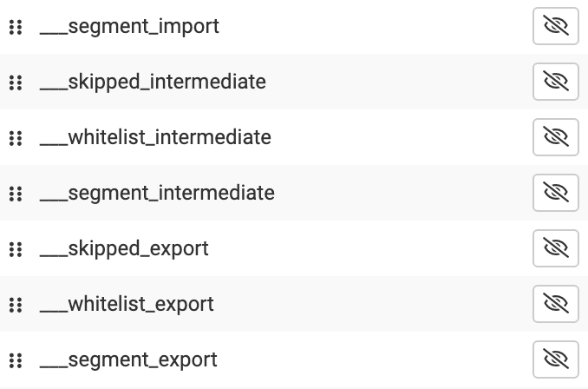Toggle visibility of ___skipped_export
This screenshot has height=389, width=588.
click(555, 248)
